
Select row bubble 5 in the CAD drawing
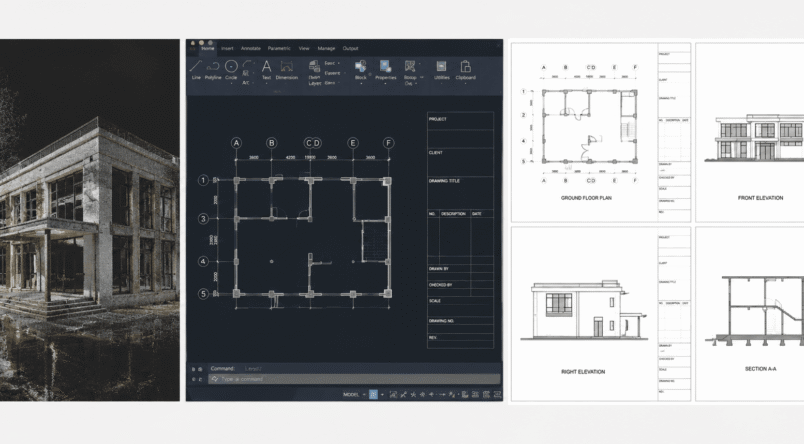[x=203, y=294]
